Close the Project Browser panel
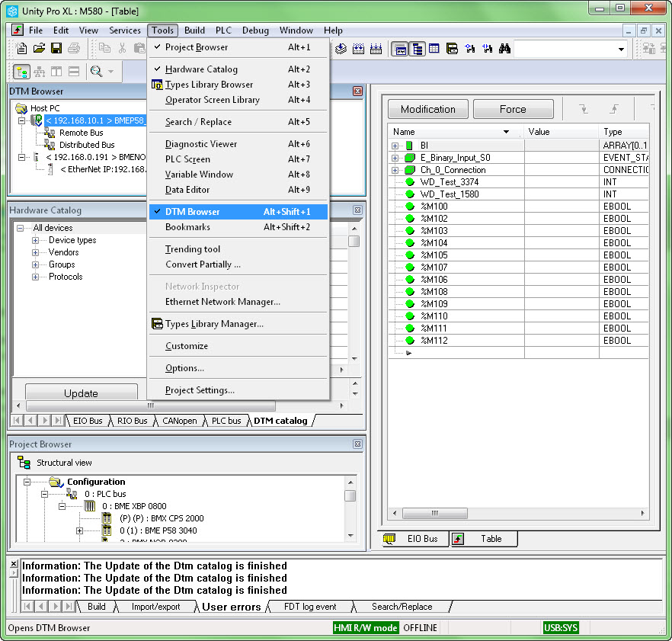 (x=357, y=444)
